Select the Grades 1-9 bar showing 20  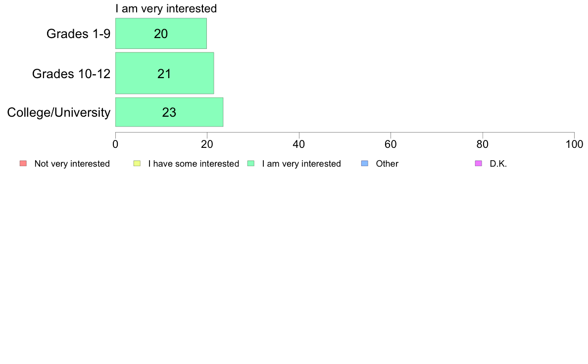click(161, 33)
